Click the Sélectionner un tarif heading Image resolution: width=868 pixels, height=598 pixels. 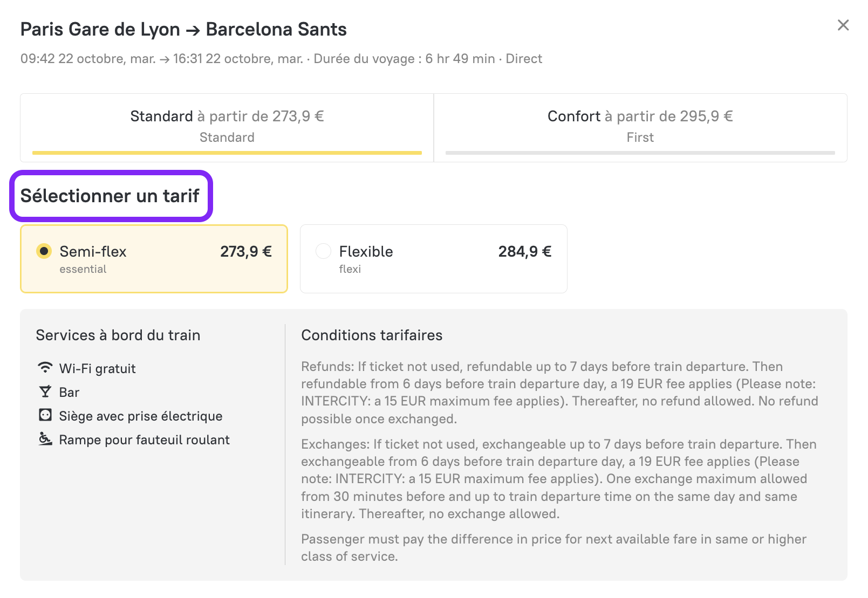(x=110, y=196)
